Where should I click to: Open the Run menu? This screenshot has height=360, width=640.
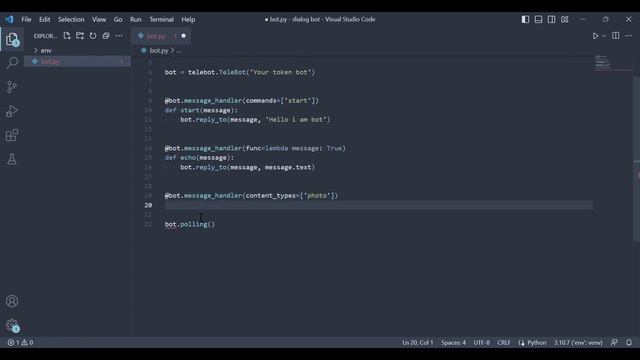(x=136, y=19)
